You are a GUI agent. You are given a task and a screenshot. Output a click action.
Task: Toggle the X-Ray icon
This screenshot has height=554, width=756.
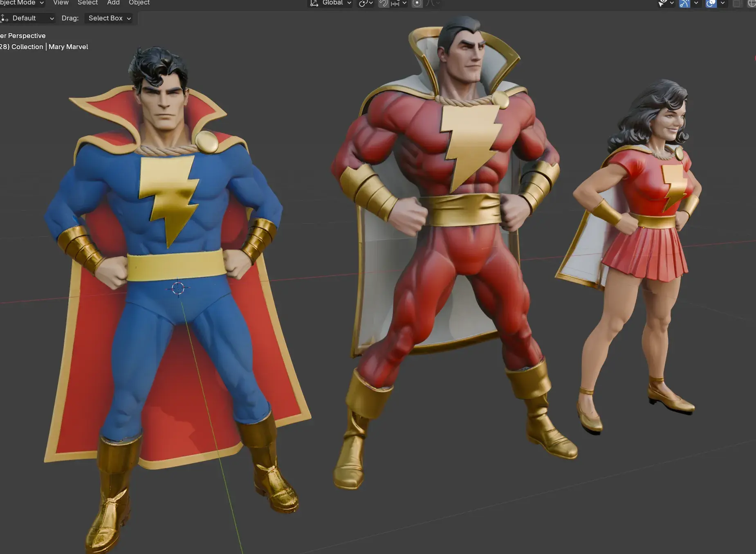pos(737,3)
